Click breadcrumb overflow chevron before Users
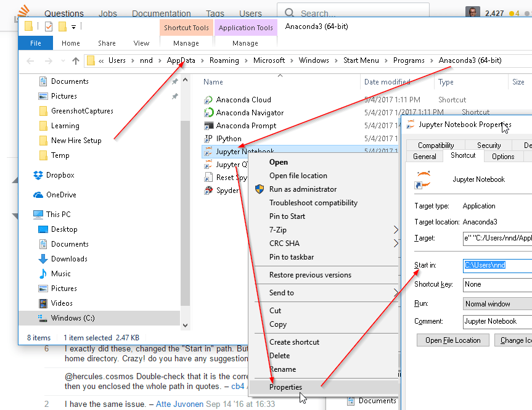The height and width of the screenshot is (410, 532). (101, 61)
